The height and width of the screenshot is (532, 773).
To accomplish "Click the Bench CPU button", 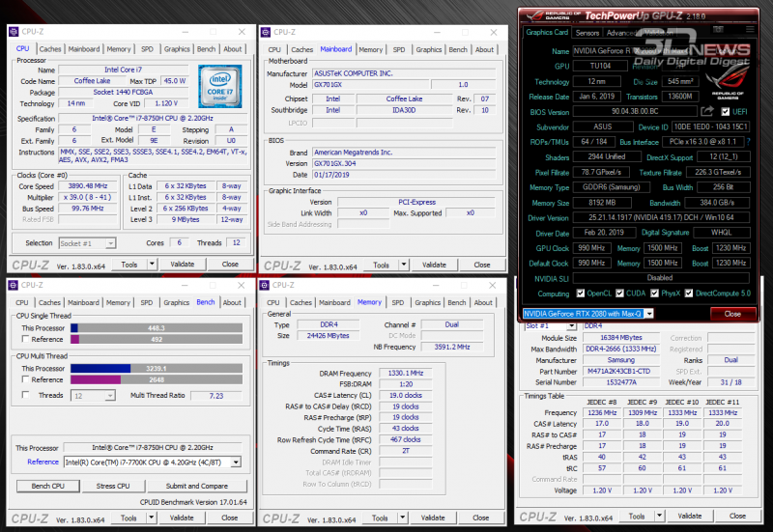I will (47, 486).
